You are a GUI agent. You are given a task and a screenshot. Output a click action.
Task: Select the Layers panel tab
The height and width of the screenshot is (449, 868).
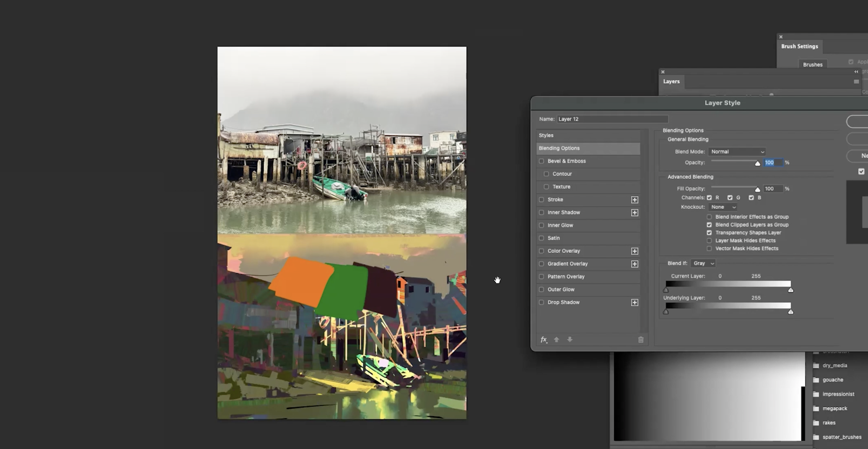(x=671, y=82)
